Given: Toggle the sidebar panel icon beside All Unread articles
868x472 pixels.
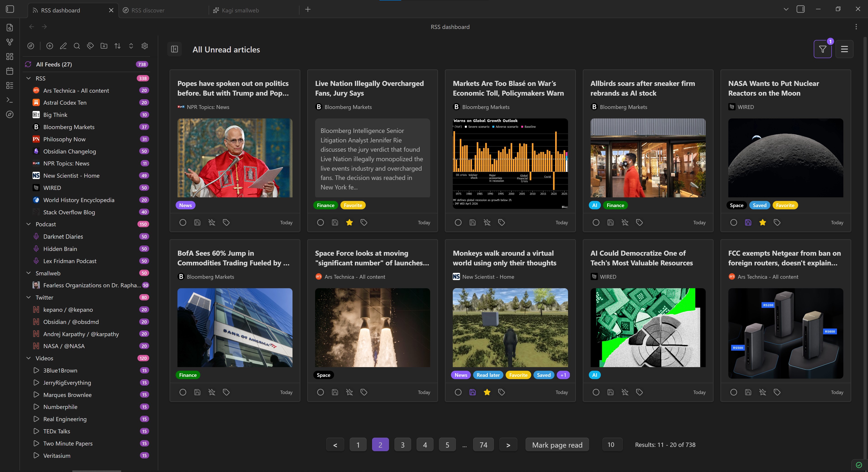Looking at the screenshot, I should [175, 49].
